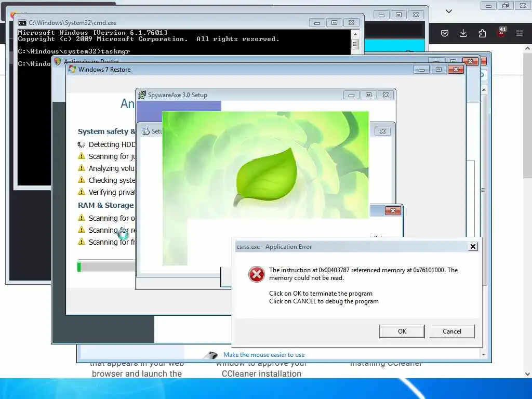
Task: Click the cmd.exe scrollbar thumb
Action: 355,44
